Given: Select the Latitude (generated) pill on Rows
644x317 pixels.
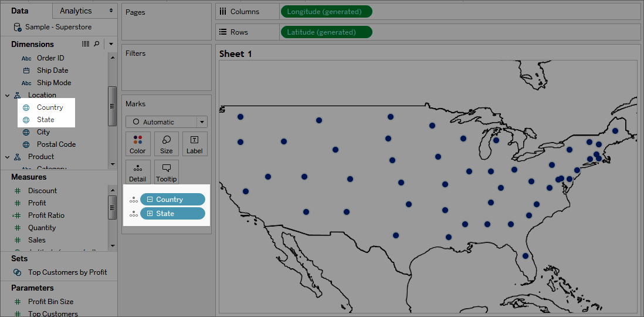Looking at the screenshot, I should pos(326,32).
